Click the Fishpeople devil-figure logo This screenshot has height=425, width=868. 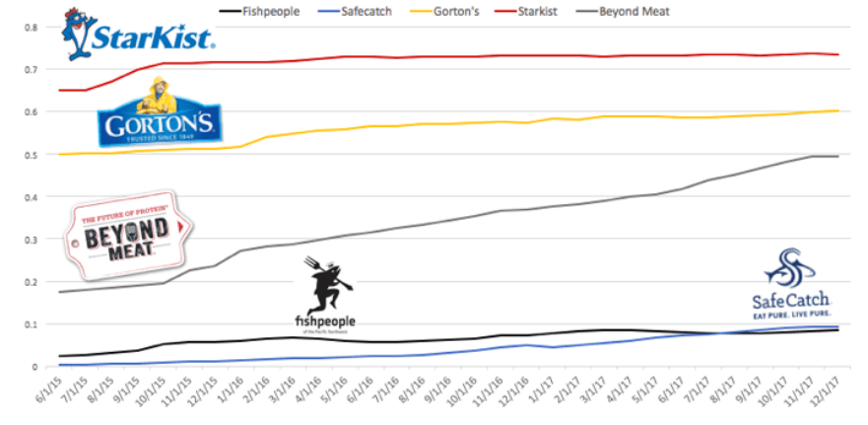325,296
